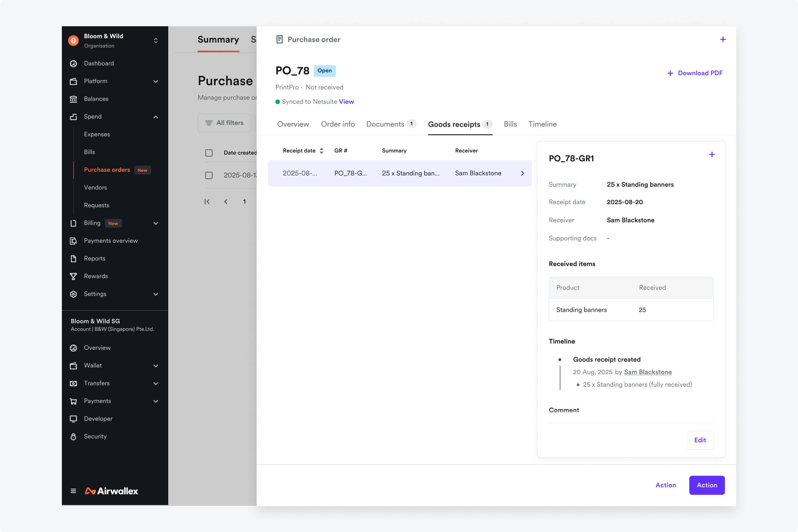Image resolution: width=798 pixels, height=532 pixels.
Task: Click the Security icon in sidebar
Action: (x=73, y=436)
